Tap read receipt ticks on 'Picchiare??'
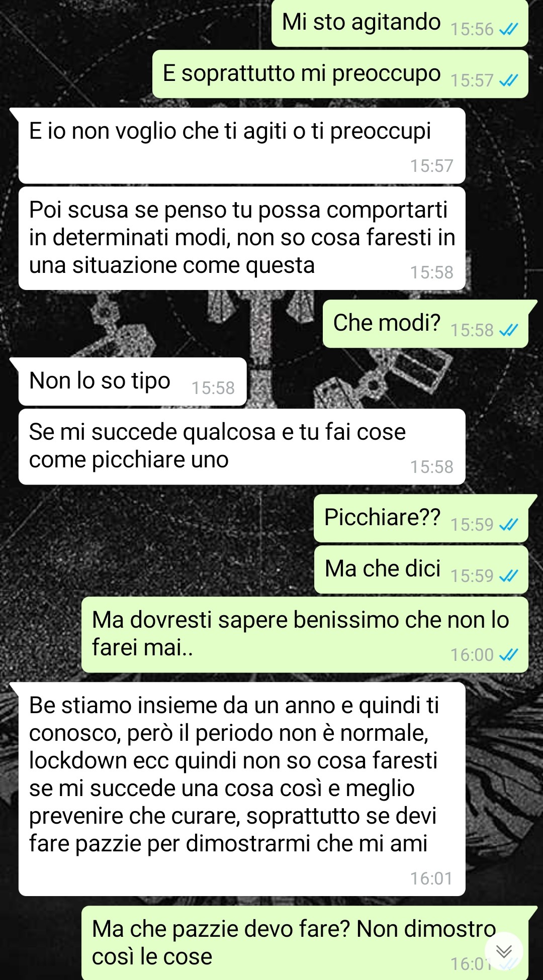 tap(508, 525)
